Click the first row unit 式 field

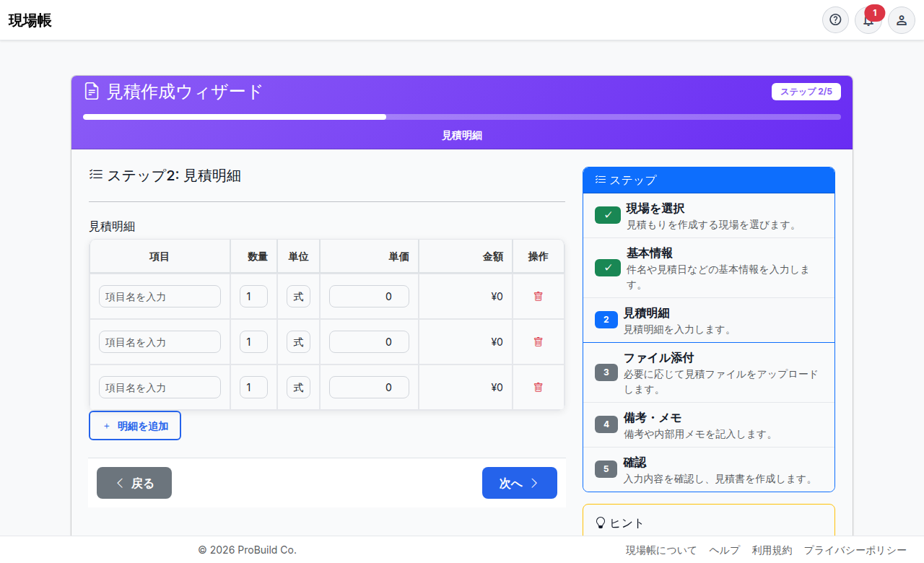click(x=298, y=296)
